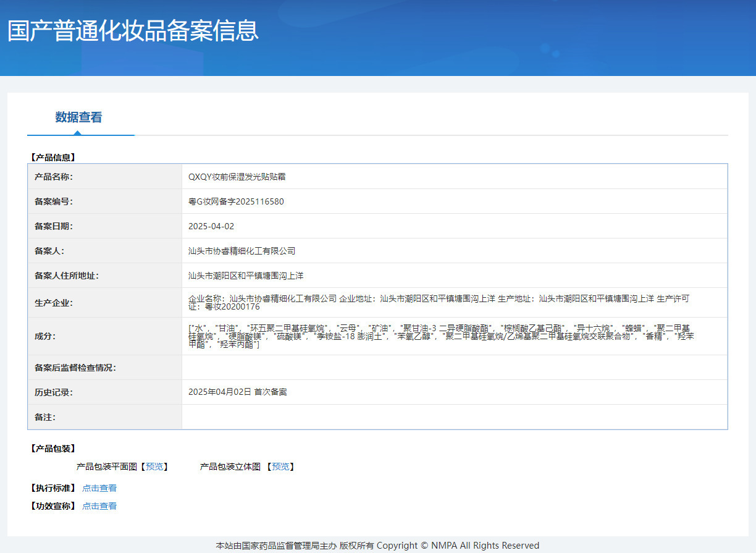756x553 pixels.
Task: Select product name QXQY妆前保湿发光贴贴霜
Action: click(237, 177)
